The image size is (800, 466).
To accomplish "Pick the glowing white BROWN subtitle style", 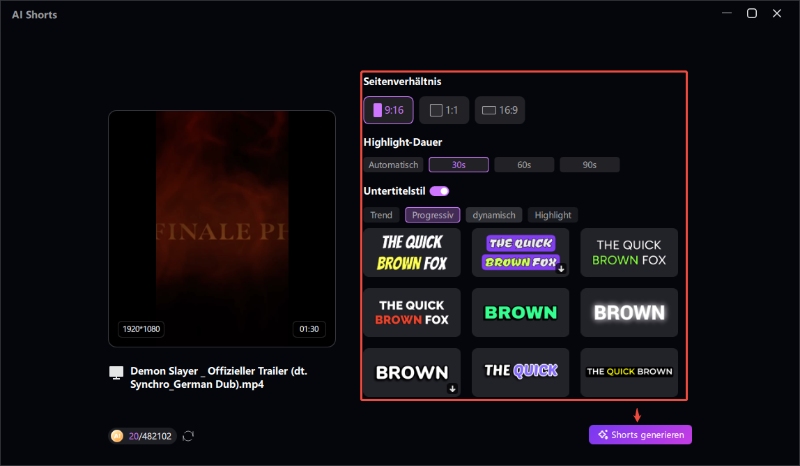I will (629, 313).
